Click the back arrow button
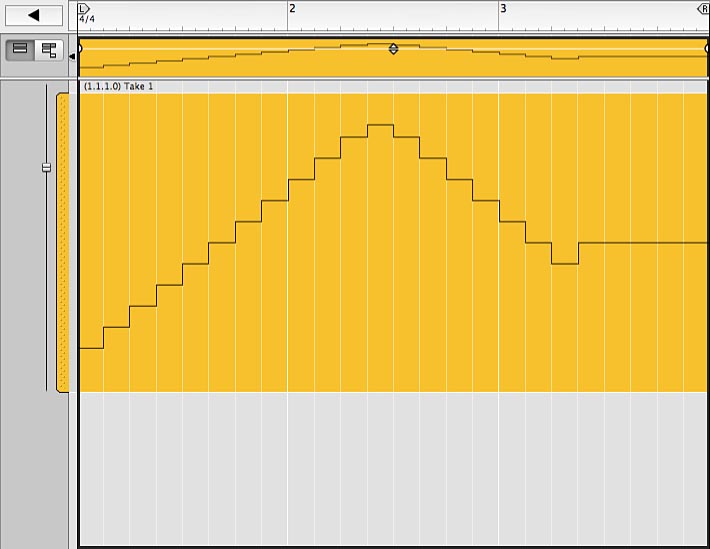Image resolution: width=710 pixels, height=549 pixels. coord(33,15)
